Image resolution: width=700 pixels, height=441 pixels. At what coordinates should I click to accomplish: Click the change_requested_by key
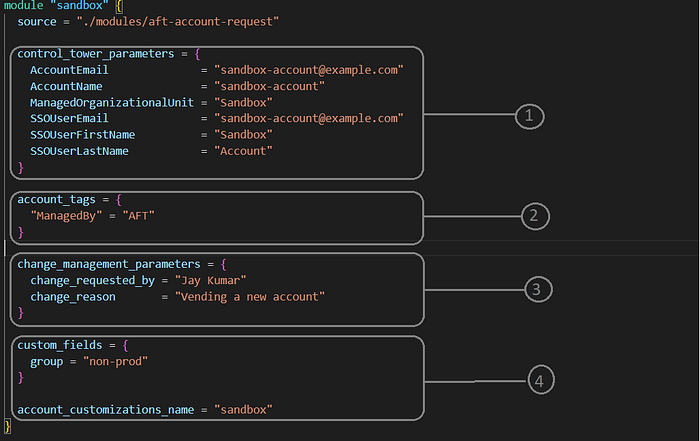point(92,281)
